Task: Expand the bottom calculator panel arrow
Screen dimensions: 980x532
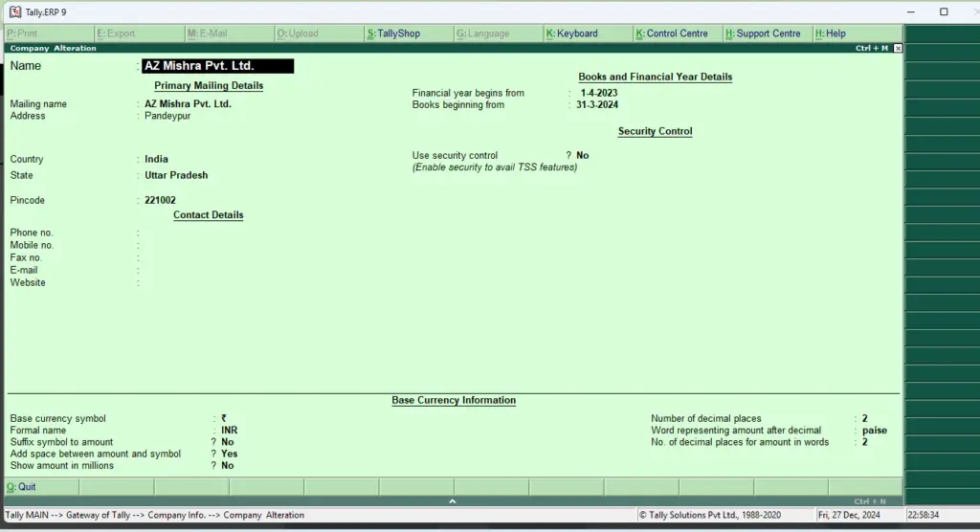Action: point(453,501)
